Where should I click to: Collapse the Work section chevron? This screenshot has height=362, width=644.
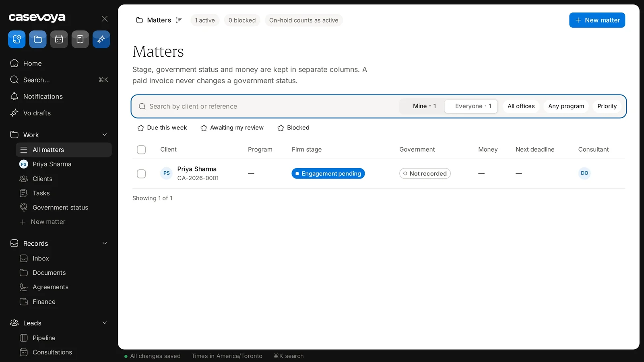pyautogui.click(x=105, y=135)
